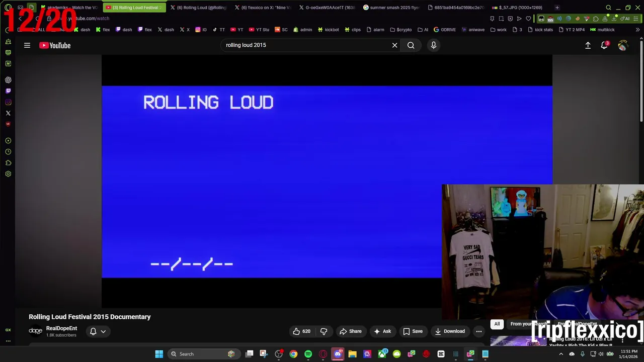Open ChatGPT icon in the Opera sidebar
The height and width of the screenshot is (362, 644).
click(x=8, y=80)
